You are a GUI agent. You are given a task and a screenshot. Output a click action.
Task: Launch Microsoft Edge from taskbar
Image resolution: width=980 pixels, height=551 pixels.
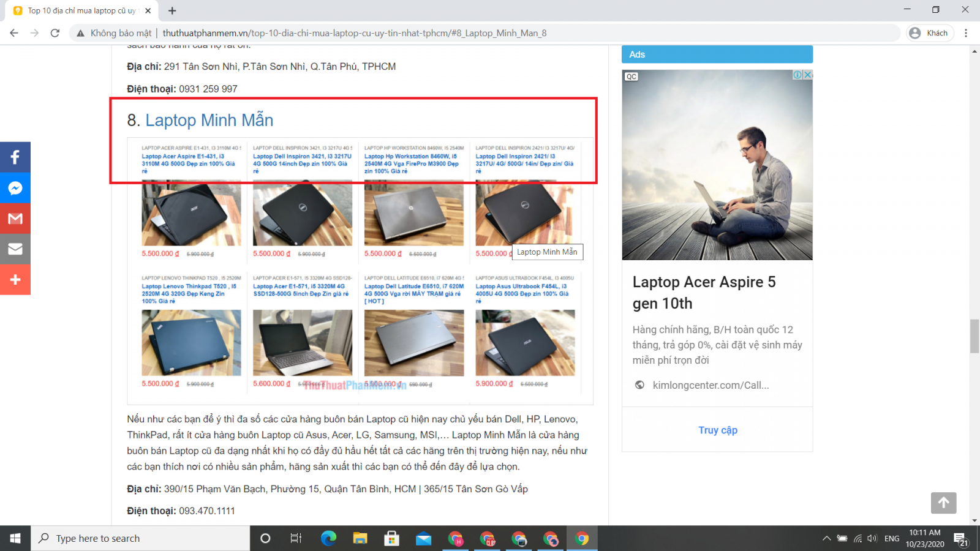(x=329, y=538)
